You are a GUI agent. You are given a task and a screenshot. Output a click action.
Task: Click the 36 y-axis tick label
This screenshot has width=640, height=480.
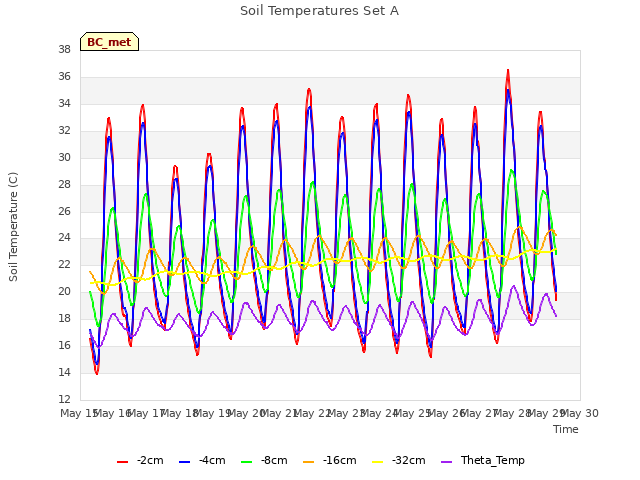(64, 76)
